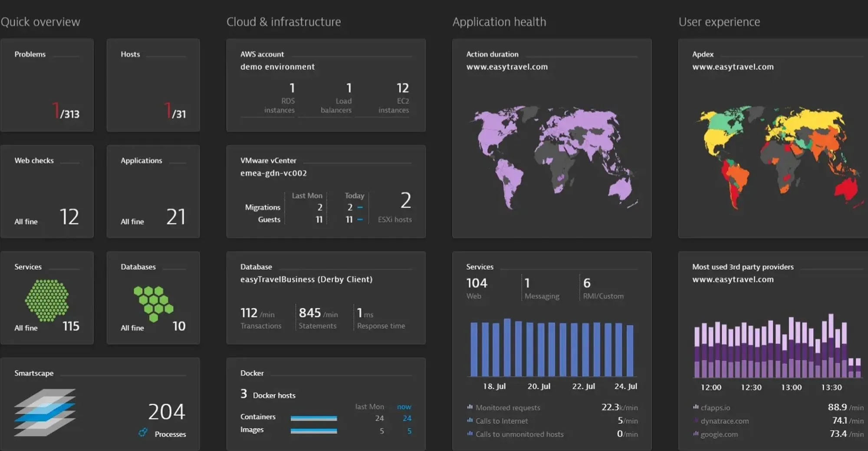Click the Load balancers value
The width and height of the screenshot is (868, 451).
point(349,88)
